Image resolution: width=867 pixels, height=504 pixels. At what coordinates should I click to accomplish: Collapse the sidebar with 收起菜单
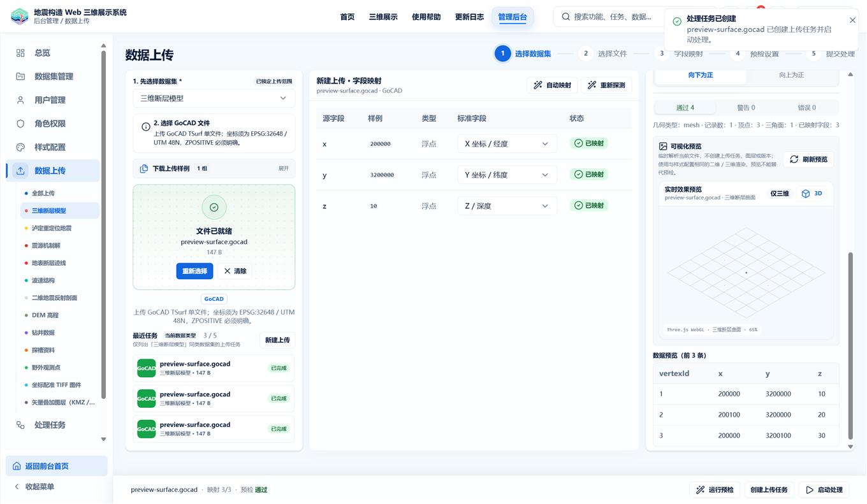(x=40, y=487)
